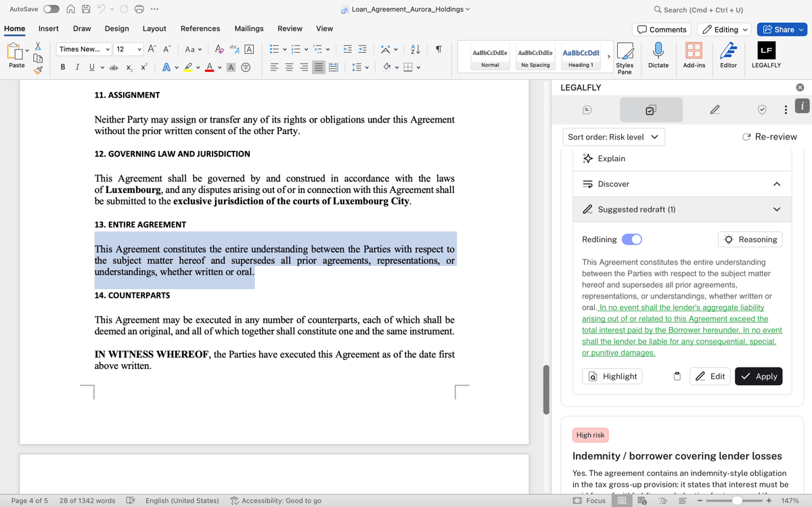Apply italic formatting

point(77,67)
